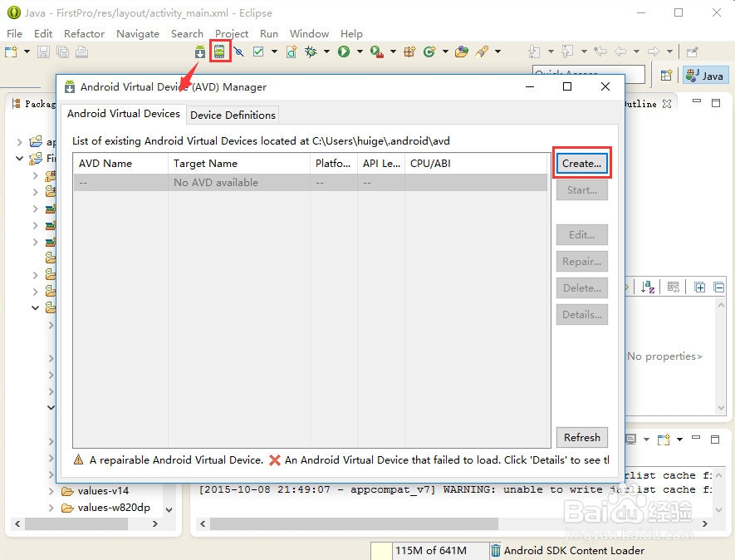Expand the values-w820dp folder
The width and height of the screenshot is (735, 560).
tap(51, 508)
